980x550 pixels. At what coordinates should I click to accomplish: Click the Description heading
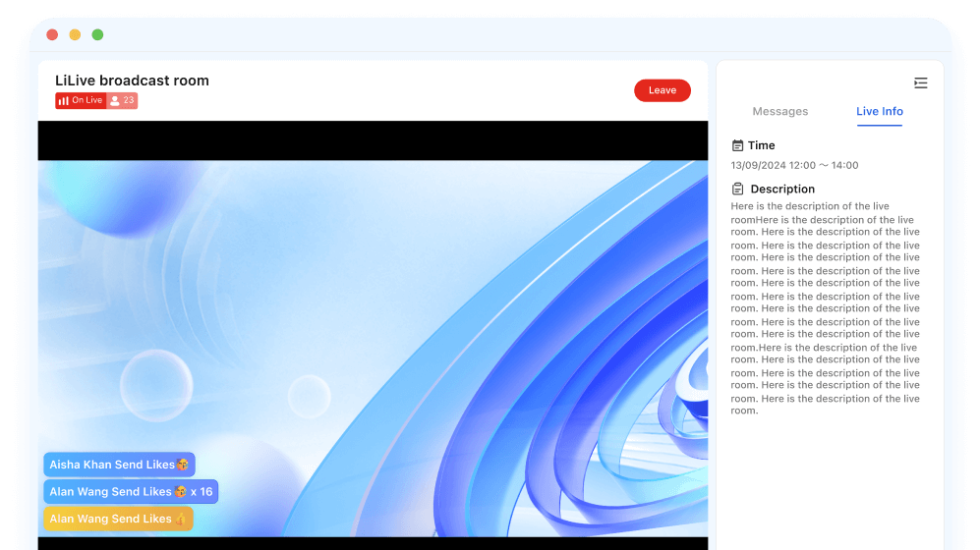click(782, 189)
